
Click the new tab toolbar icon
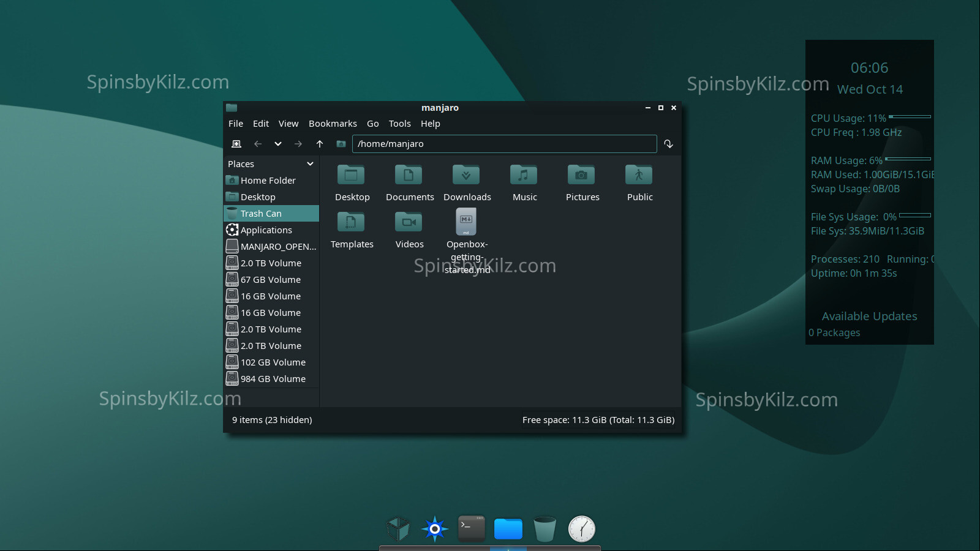click(x=236, y=144)
